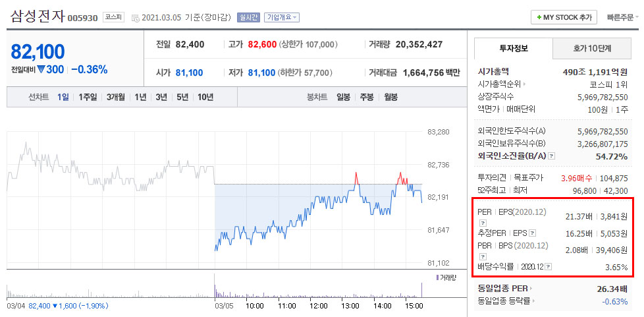
Task: Select the 3개월 line chart period
Action: tap(115, 98)
